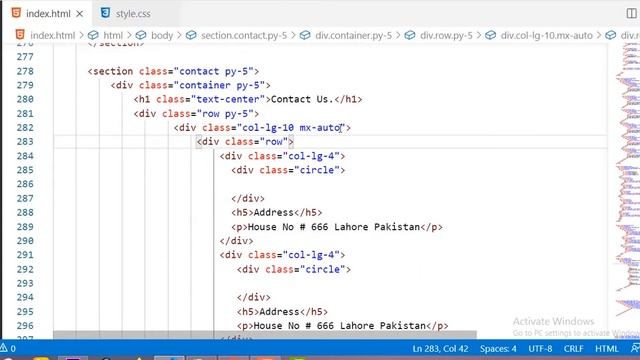Click the Address heading on line 288
This screenshot has height=360, width=640.
[x=276, y=213]
